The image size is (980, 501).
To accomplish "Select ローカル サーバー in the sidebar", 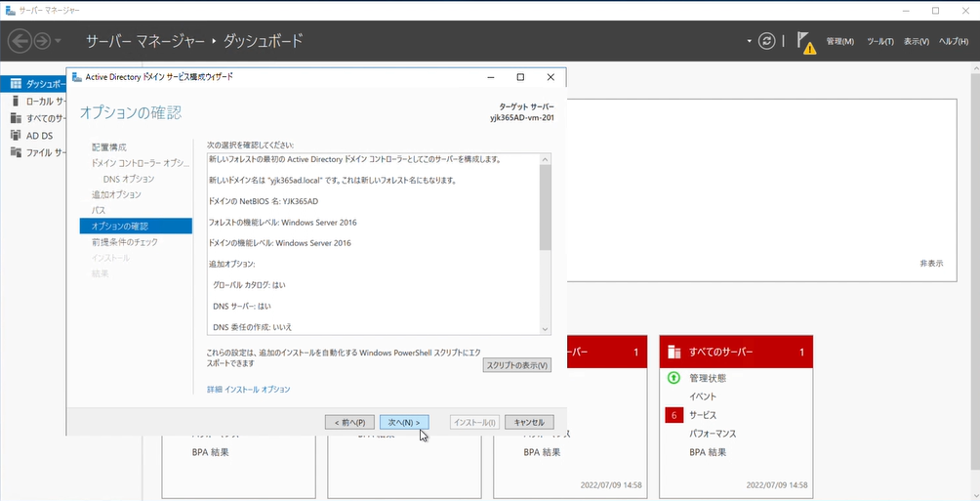I will click(x=33, y=101).
